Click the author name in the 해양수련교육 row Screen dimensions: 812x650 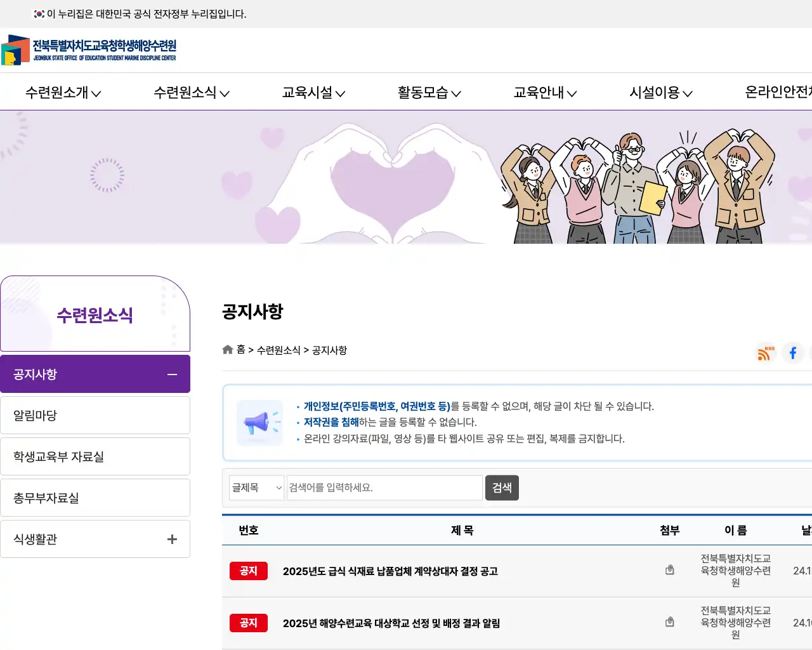736,623
